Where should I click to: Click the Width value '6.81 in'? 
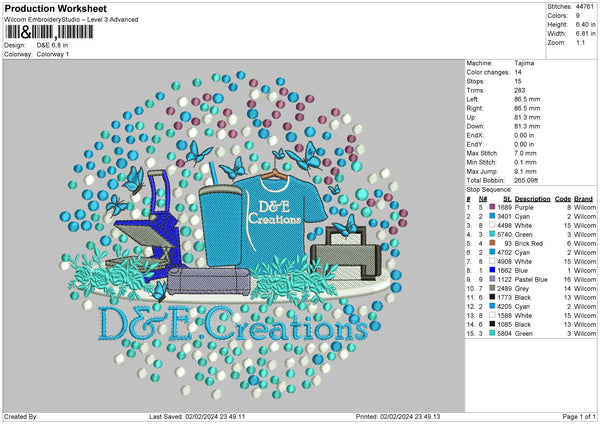(x=585, y=34)
